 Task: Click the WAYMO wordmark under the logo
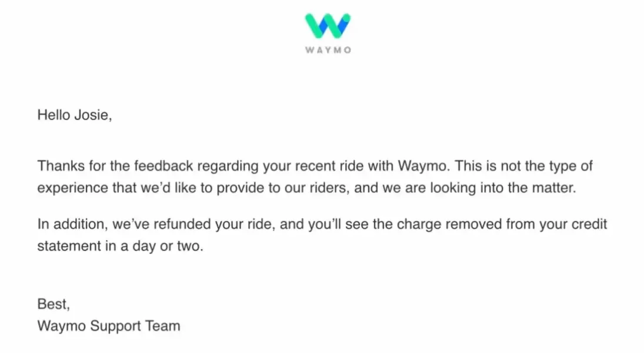328,50
